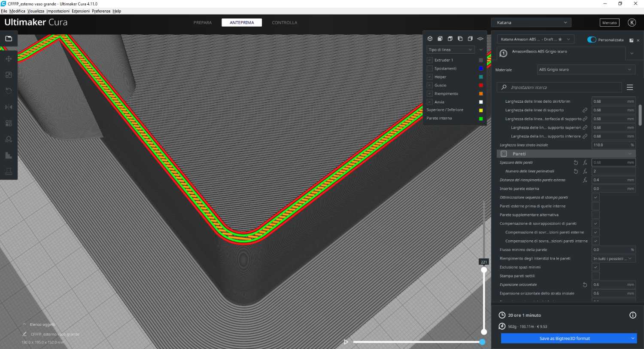Switch to the PREPARA stage tab
This screenshot has width=644, height=349.
click(x=202, y=22)
